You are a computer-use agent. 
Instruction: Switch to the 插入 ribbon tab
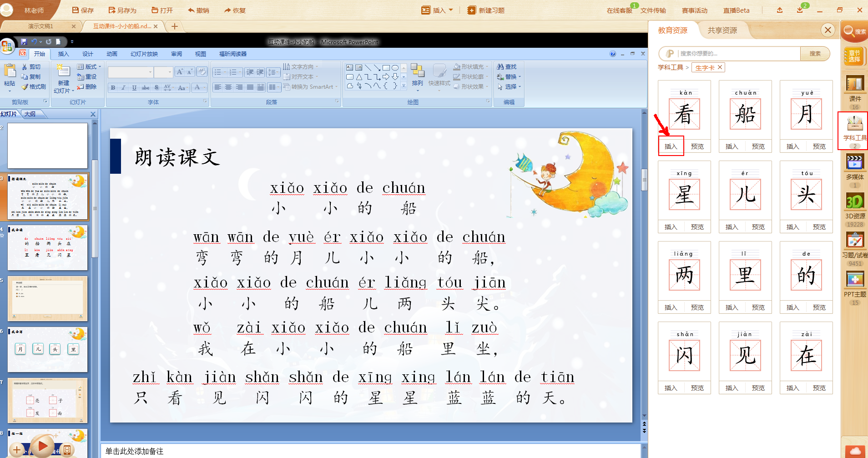pyautogui.click(x=63, y=53)
